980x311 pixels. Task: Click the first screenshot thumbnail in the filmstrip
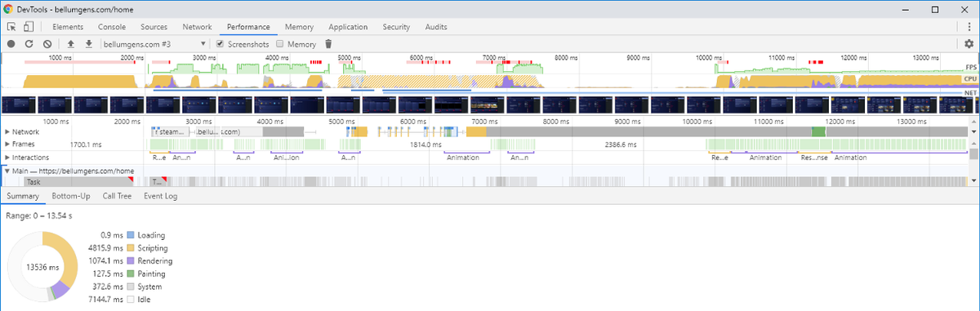click(19, 105)
